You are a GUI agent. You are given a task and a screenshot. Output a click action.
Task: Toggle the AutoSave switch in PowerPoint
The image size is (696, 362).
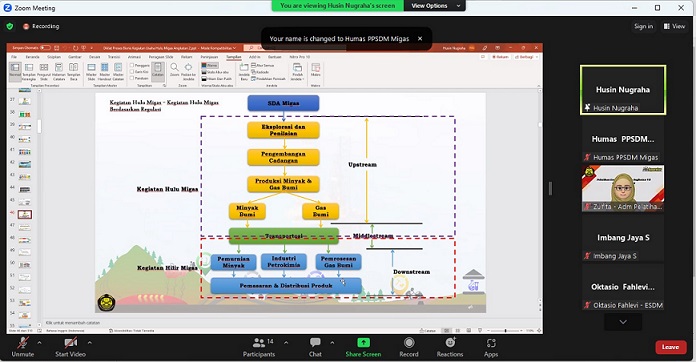tap(45, 47)
